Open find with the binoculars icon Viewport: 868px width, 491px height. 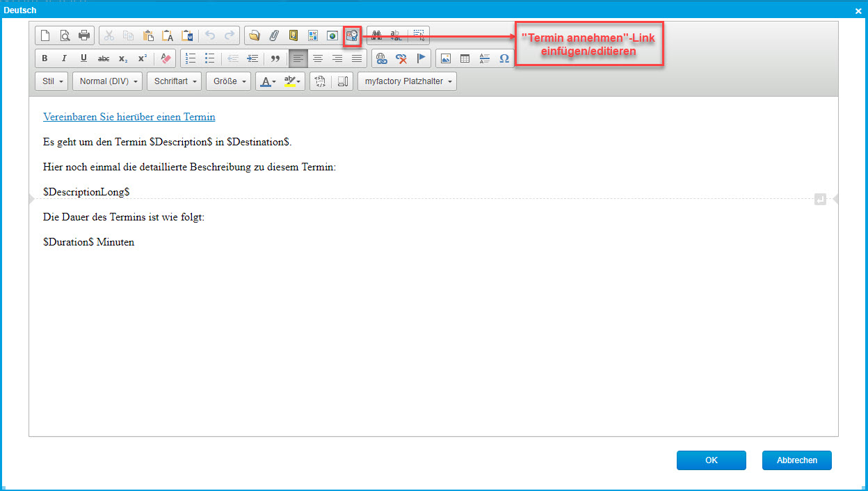tap(376, 35)
